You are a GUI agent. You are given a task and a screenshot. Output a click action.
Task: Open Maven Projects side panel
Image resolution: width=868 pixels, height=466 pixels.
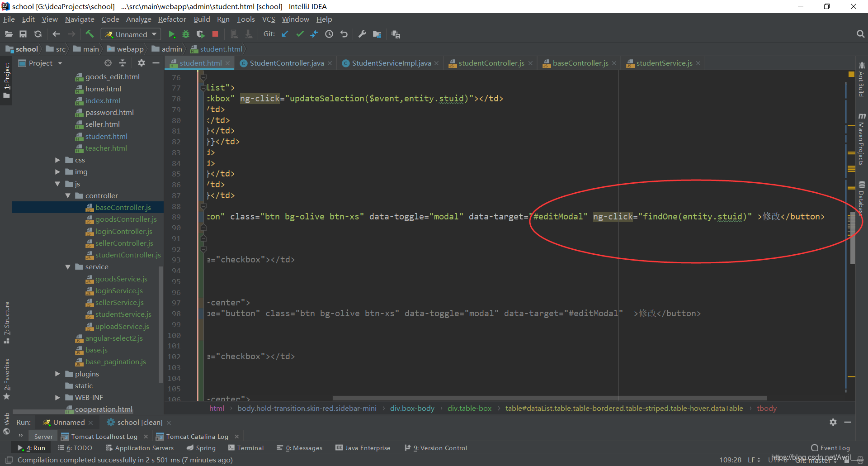862,139
